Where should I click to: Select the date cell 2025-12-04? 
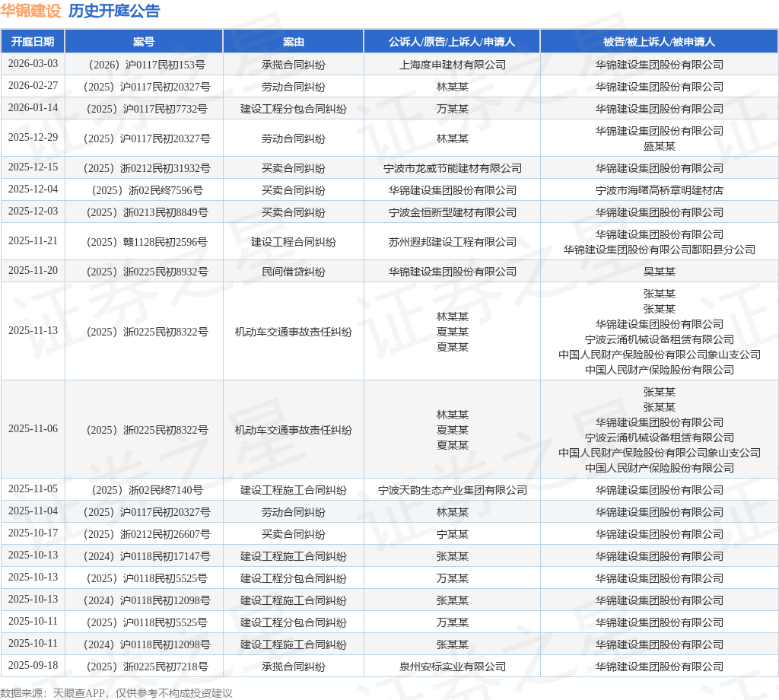coord(33,189)
